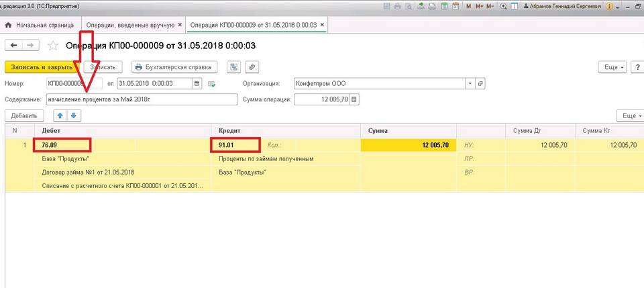Add the document to favorites with star
The width and height of the screenshot is (644, 288).
point(53,46)
